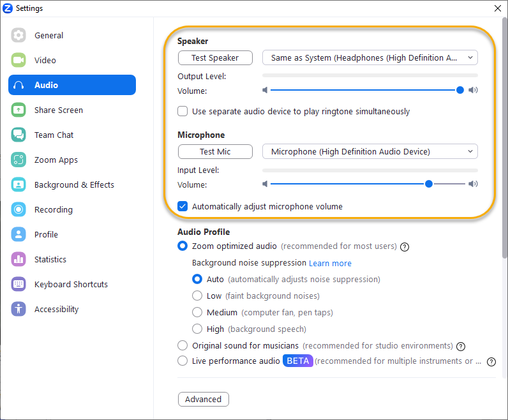Open help for Zoom optimized audio
508x420 pixels.
tap(405, 247)
